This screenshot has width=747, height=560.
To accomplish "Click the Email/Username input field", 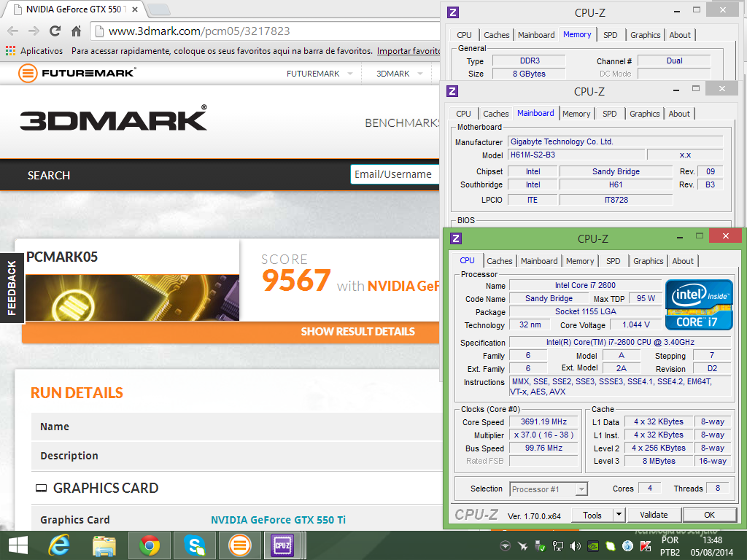I will tap(395, 174).
